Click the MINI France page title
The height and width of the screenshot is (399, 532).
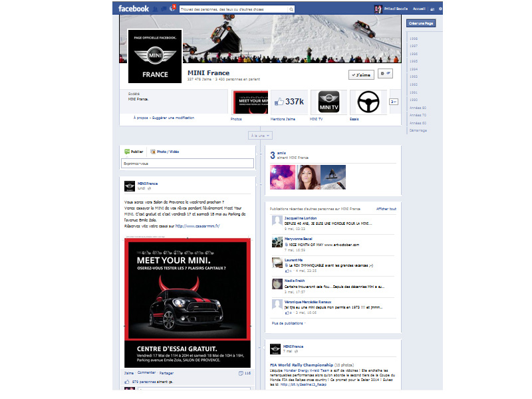pos(208,73)
